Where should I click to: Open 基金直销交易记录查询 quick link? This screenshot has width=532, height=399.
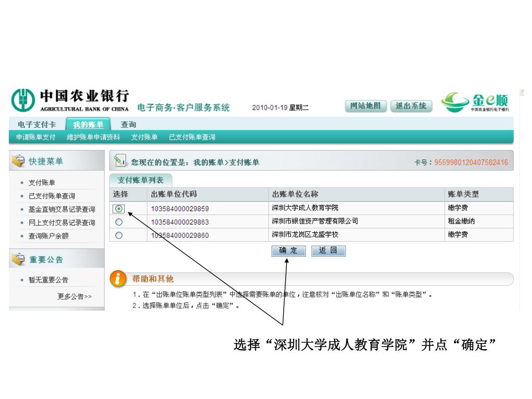pos(61,209)
